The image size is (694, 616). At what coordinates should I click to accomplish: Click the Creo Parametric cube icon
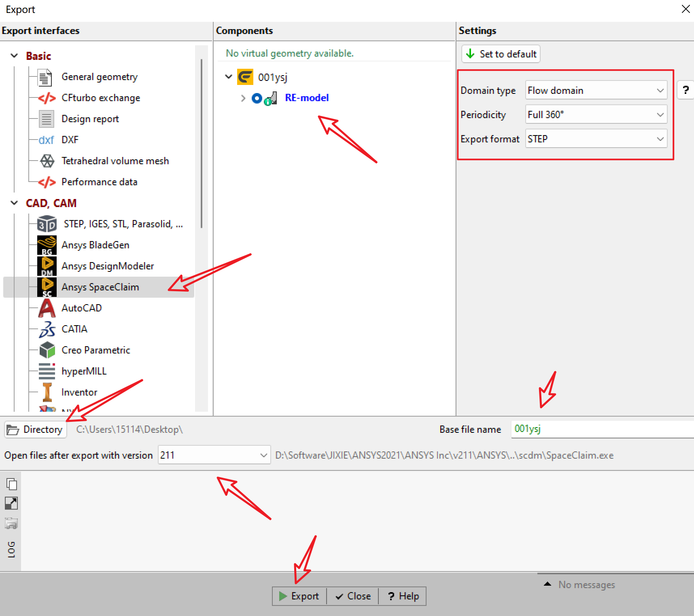[x=47, y=350]
